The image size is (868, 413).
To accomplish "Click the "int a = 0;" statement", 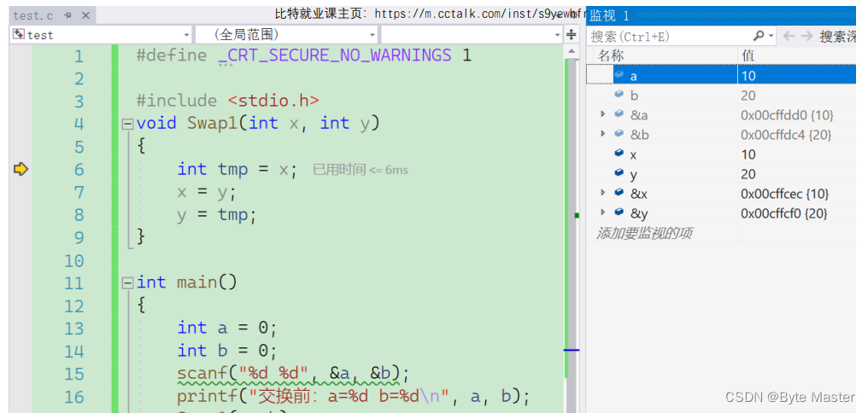I will (227, 328).
